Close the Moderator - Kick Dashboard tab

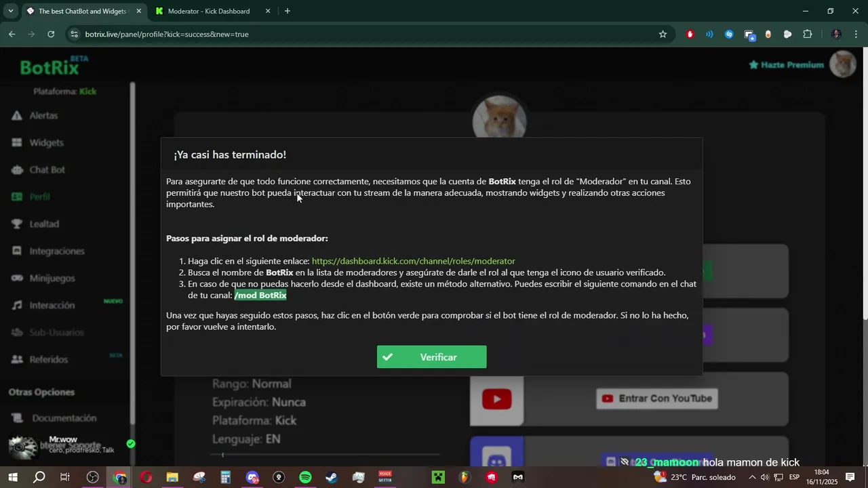(x=268, y=11)
